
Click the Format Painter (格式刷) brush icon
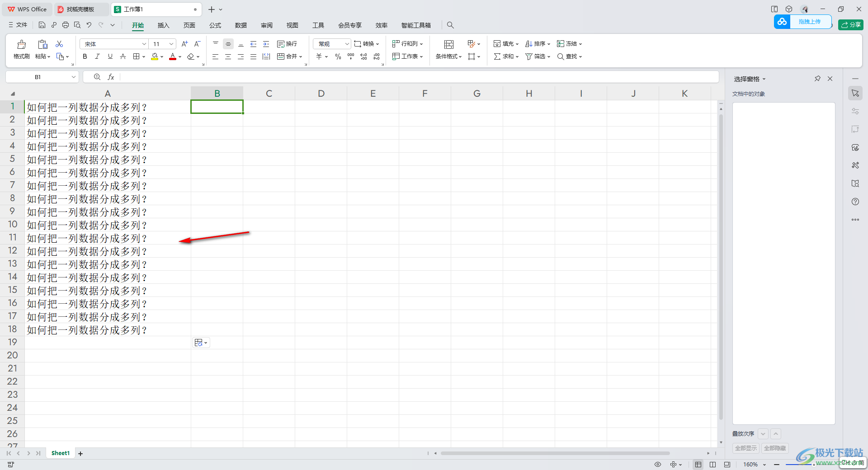tap(21, 44)
